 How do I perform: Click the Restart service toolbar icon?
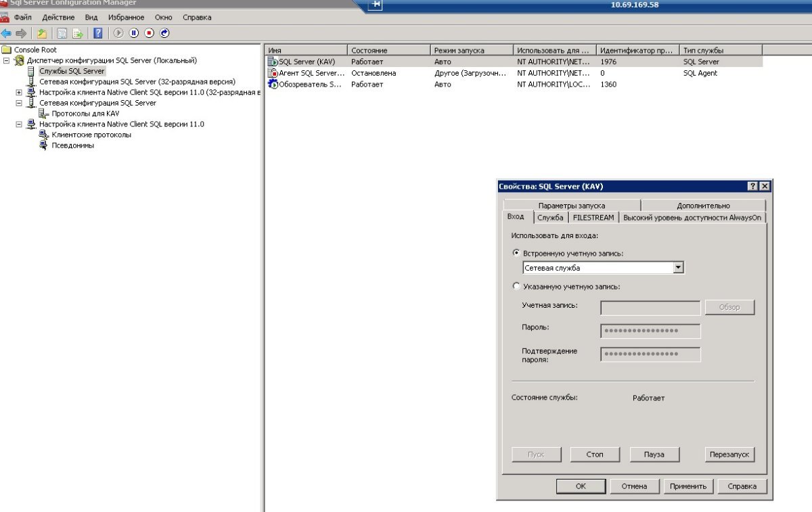coord(164,33)
